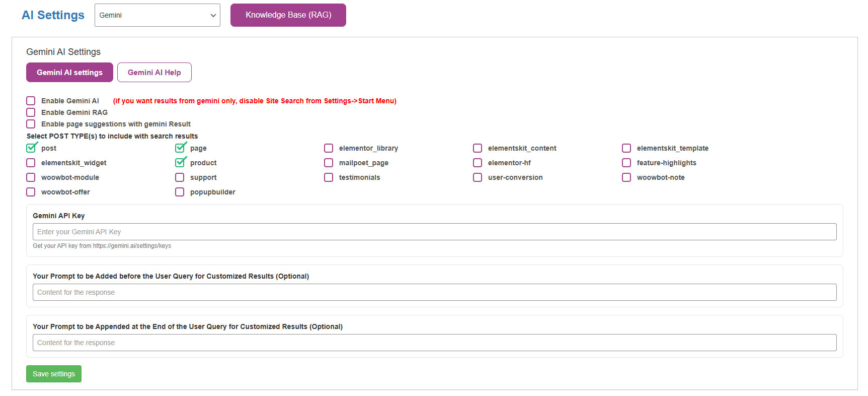Screen dimensions: 868x396
Task: Switch to the Gemini AI settings tab
Action: coord(69,73)
